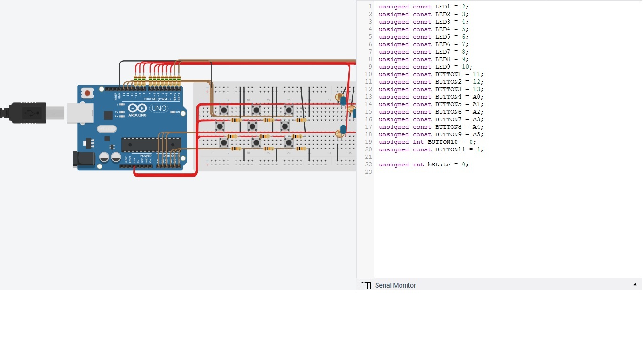644x361 pixels.
Task: Click the top-left pushbutton on breadboard
Action: pyautogui.click(x=224, y=110)
